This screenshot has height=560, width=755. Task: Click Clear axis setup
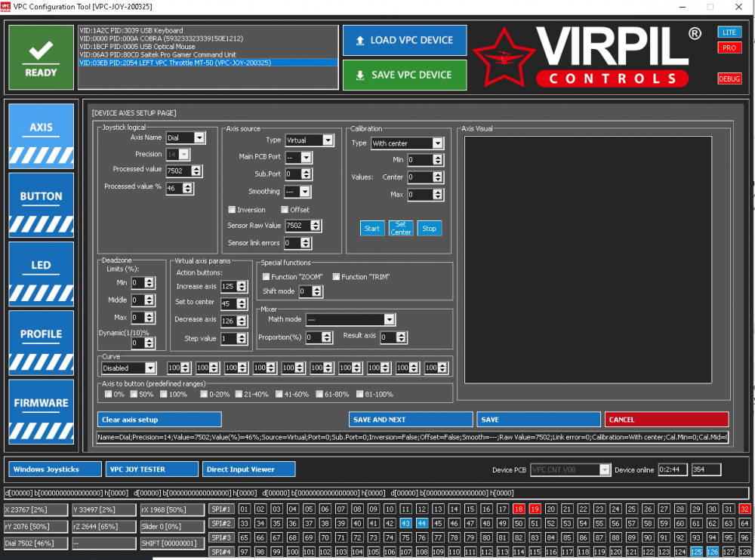pos(159,420)
